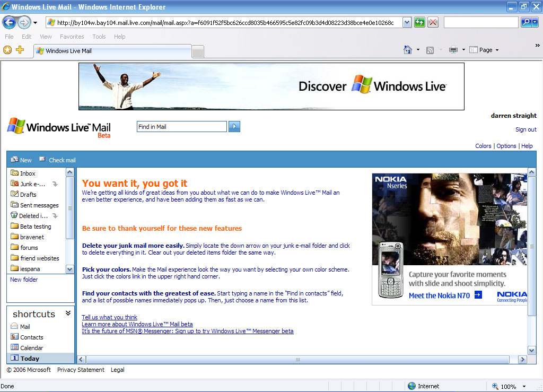The height and width of the screenshot is (392, 543).
Task: Collapse the shortcuts panel chevron
Action: pyautogui.click(x=68, y=313)
